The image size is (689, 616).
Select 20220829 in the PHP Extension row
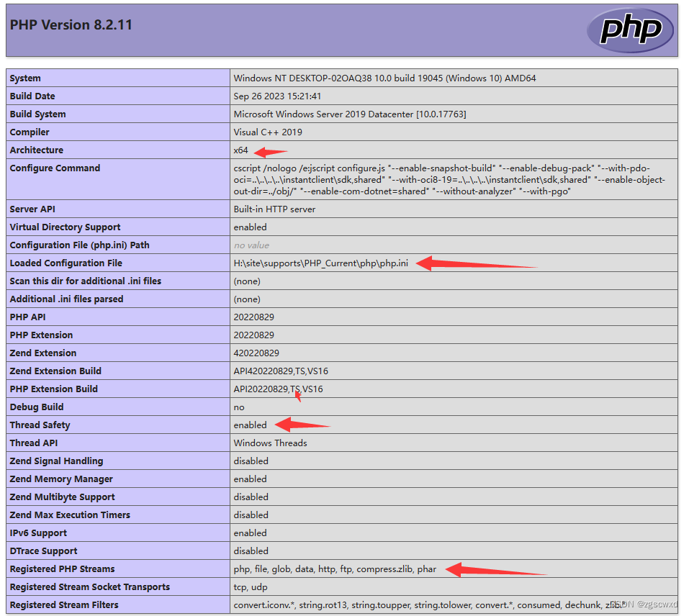[x=253, y=335]
